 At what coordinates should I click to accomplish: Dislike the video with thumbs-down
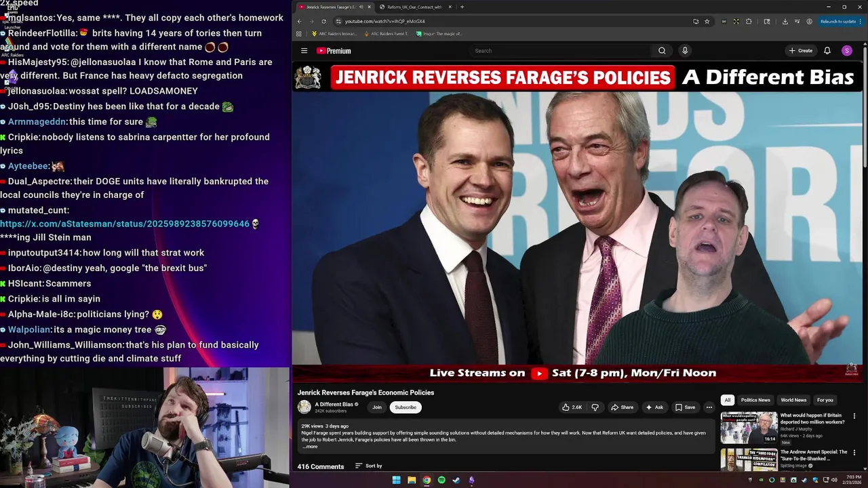tap(595, 407)
